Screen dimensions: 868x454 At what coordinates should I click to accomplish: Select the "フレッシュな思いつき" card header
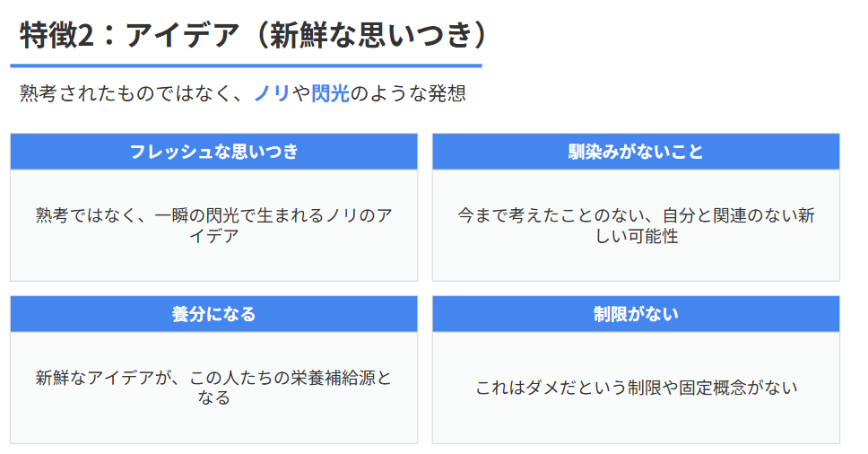(213, 152)
